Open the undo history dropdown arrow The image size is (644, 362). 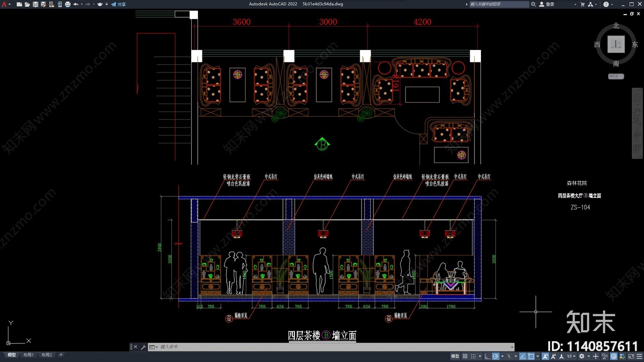click(x=82, y=4)
